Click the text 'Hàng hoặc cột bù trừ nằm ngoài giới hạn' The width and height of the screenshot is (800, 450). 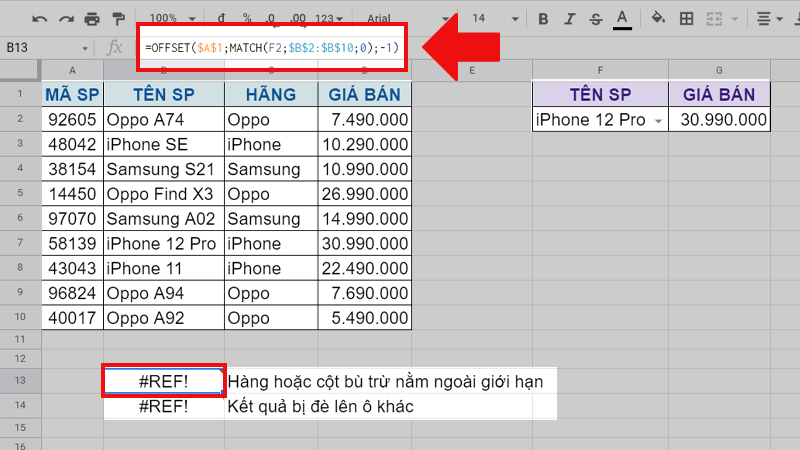tap(385, 382)
